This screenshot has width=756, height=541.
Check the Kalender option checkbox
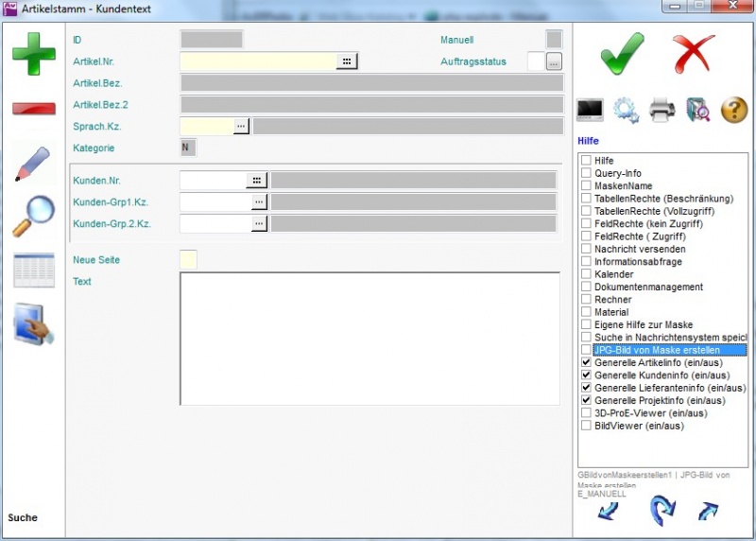point(587,274)
